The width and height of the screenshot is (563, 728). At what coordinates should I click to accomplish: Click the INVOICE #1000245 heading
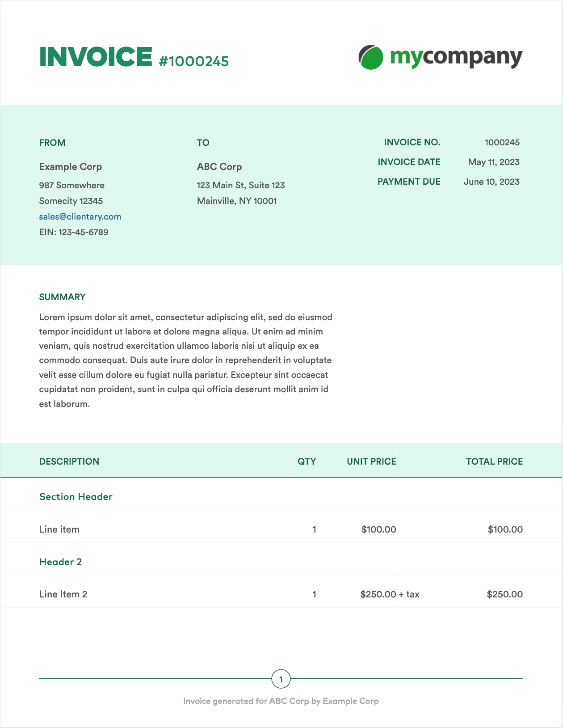pyautogui.click(x=134, y=58)
